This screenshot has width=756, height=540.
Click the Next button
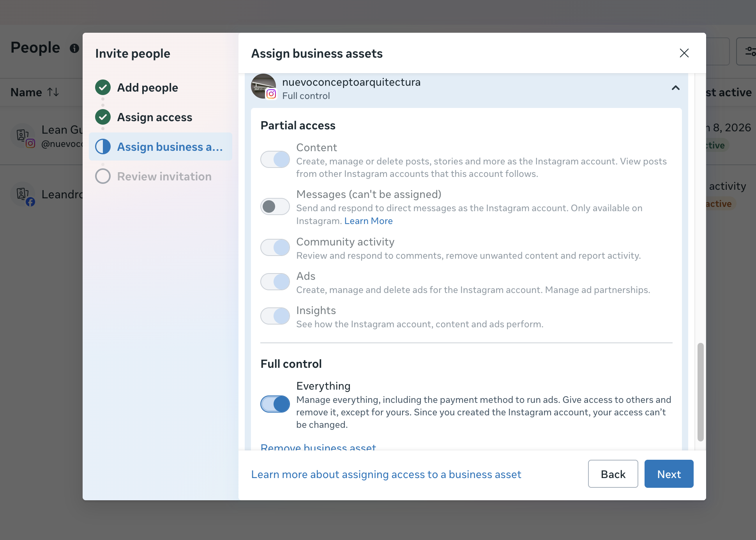(669, 474)
